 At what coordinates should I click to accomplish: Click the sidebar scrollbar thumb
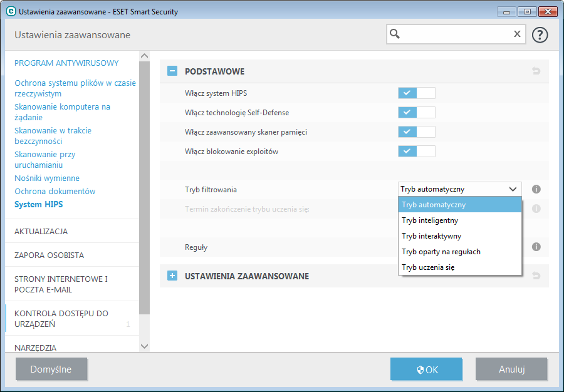coord(145,188)
